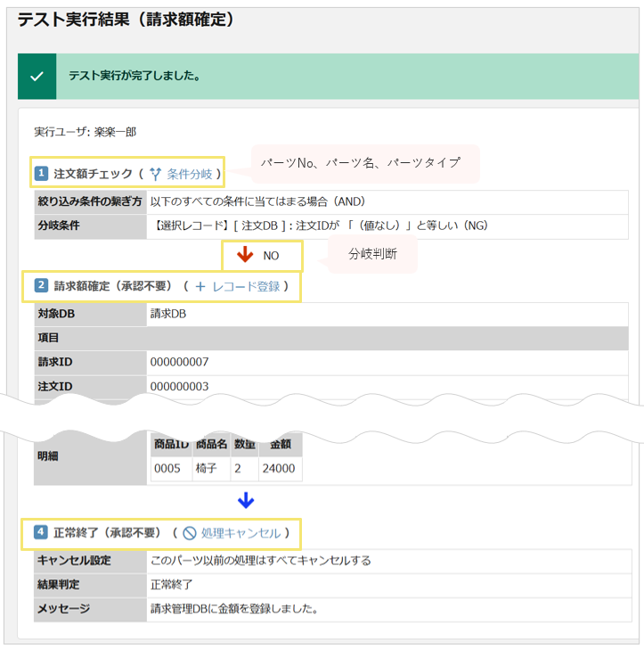Click the step 2 number badge
Image resolution: width=644 pixels, height=648 pixels.
pyautogui.click(x=41, y=285)
